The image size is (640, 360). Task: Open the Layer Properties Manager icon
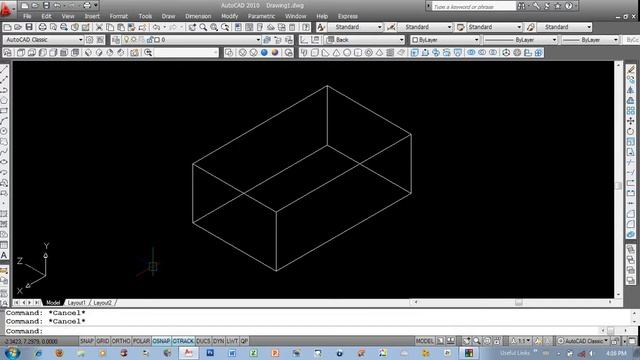pyautogui.click(x=116, y=40)
